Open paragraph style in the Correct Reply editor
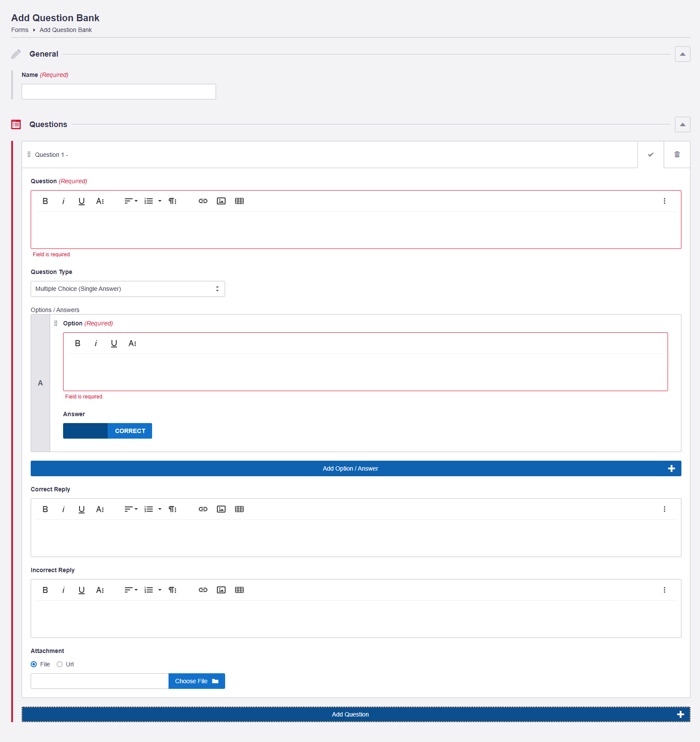700x742 pixels. [x=172, y=509]
